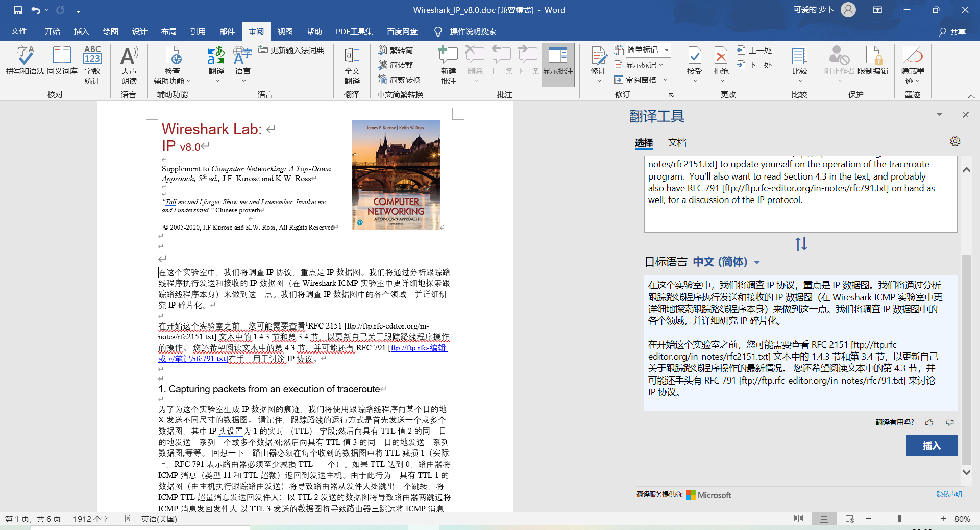Toggle Show Comments (显示批注)
This screenshot has width=980, height=530.
click(558, 65)
